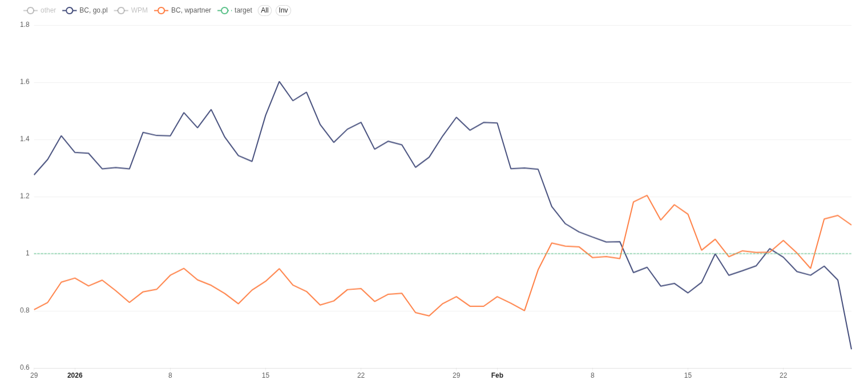The width and height of the screenshot is (868, 388).
Task: Toggle the "other" series text label
Action: [49, 10]
